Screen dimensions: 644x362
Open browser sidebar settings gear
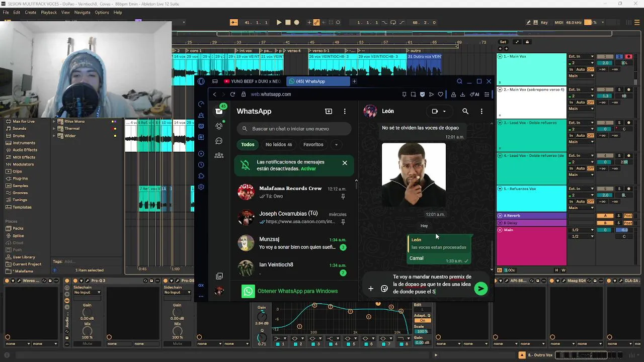201,187
